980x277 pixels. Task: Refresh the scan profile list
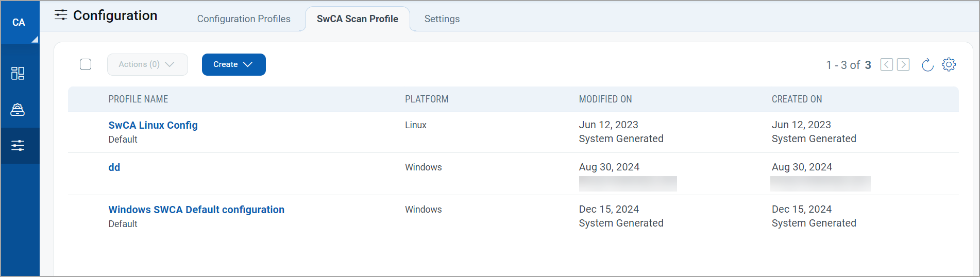click(x=927, y=65)
